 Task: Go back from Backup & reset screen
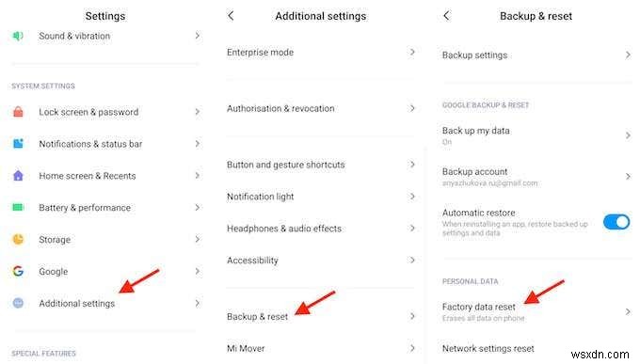coord(446,16)
